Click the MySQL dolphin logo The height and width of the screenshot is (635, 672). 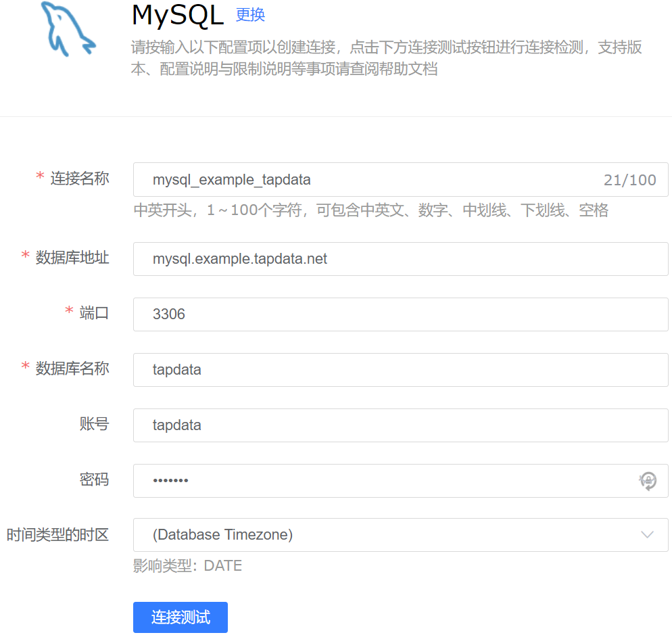(68, 29)
